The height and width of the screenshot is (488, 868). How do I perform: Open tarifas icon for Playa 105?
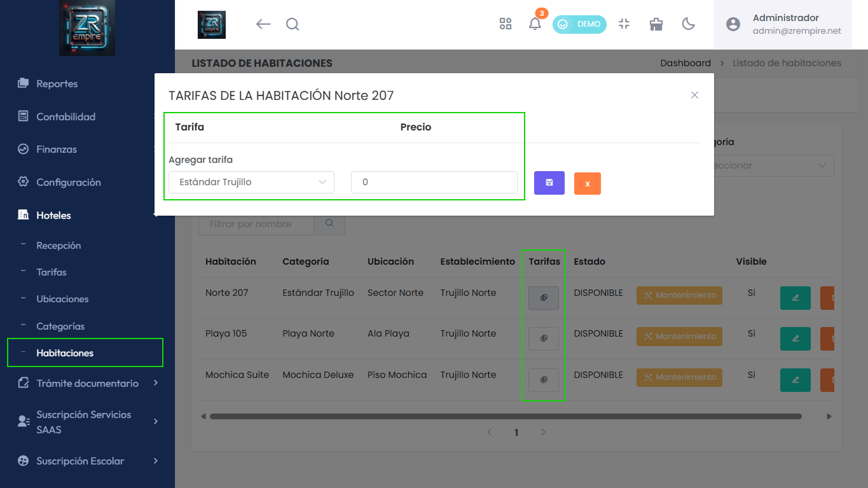click(544, 338)
